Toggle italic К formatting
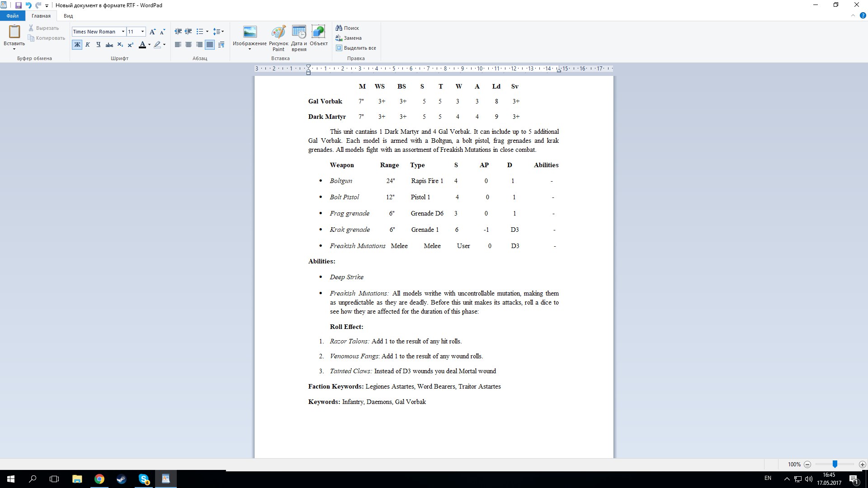The width and height of the screenshot is (868, 488). coord(88,45)
